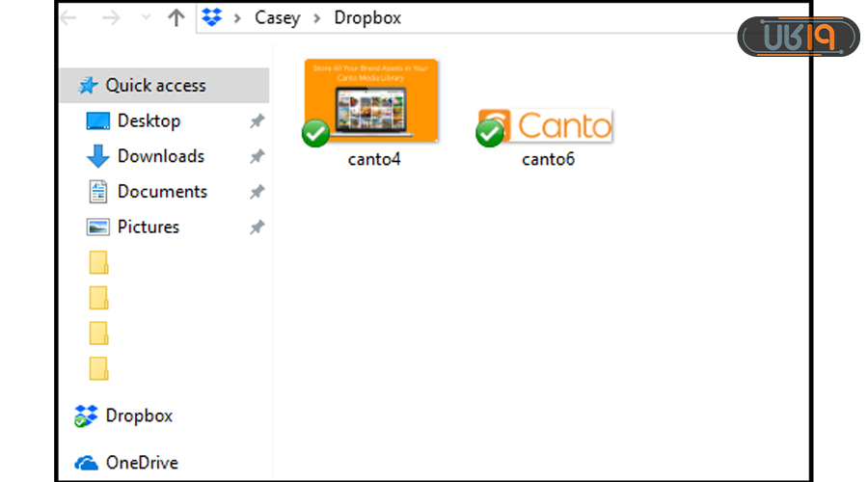Click the OneDrive cloud icon
This screenshot has height=482, width=868.
pyautogui.click(x=87, y=463)
